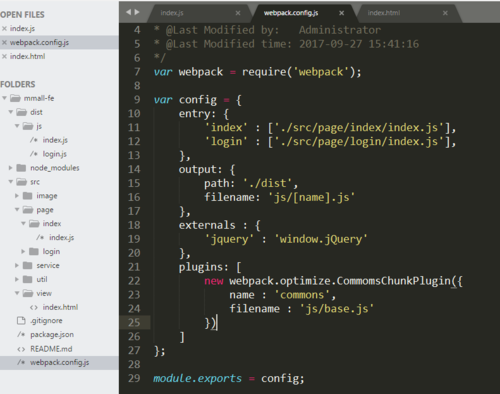
Task: Select the node_modules folder name
Action: click(x=55, y=168)
